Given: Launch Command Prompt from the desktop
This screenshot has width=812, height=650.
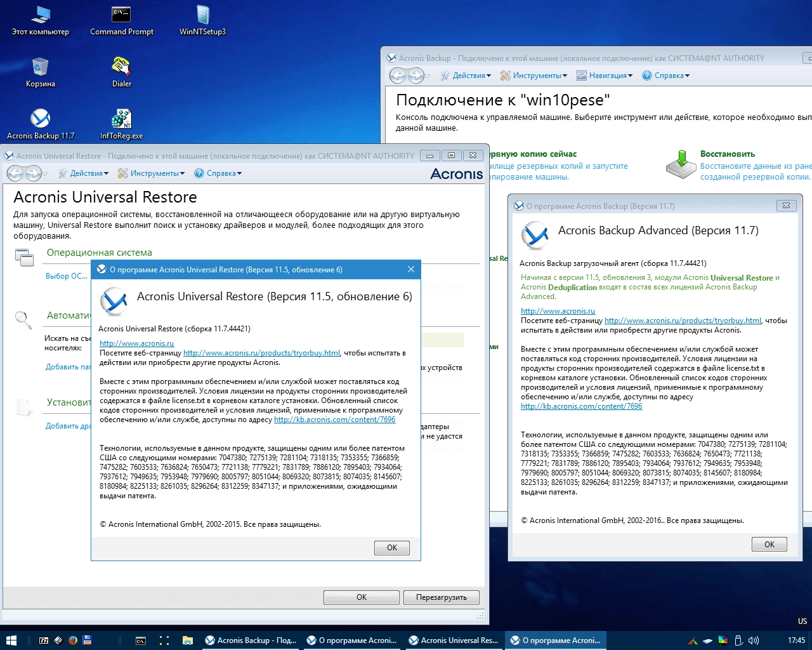Looking at the screenshot, I should click(x=121, y=20).
